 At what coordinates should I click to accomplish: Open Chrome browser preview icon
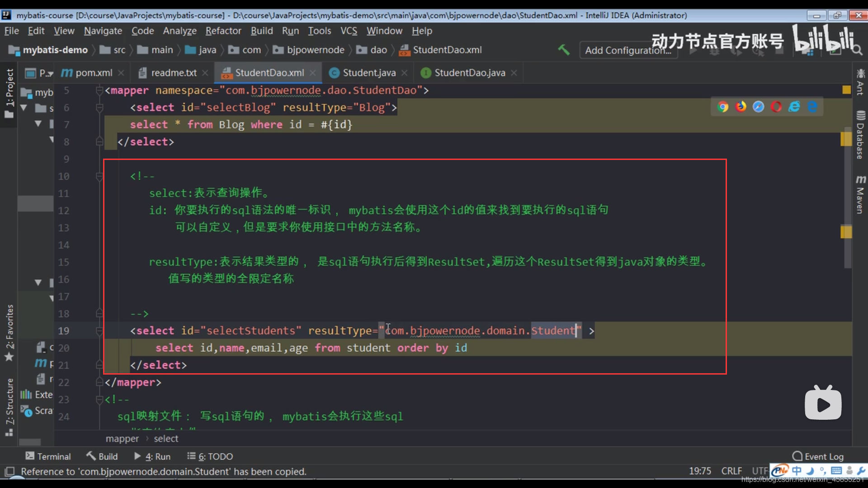click(723, 107)
